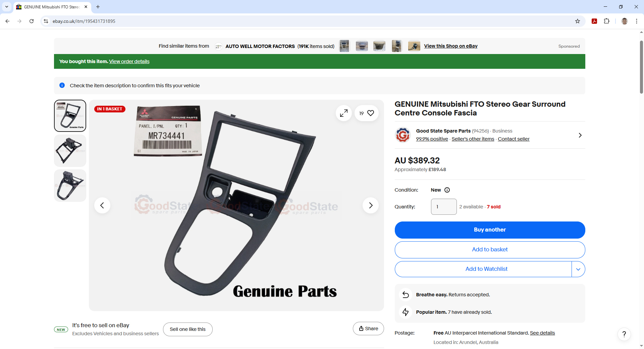Open the browser extensions menu
644x349 pixels.
(606, 21)
